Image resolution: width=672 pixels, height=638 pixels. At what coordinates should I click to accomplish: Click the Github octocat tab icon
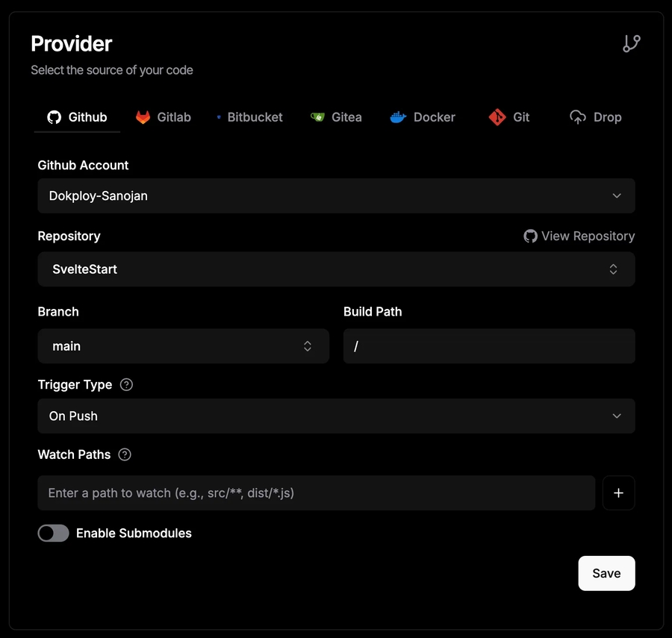54,117
